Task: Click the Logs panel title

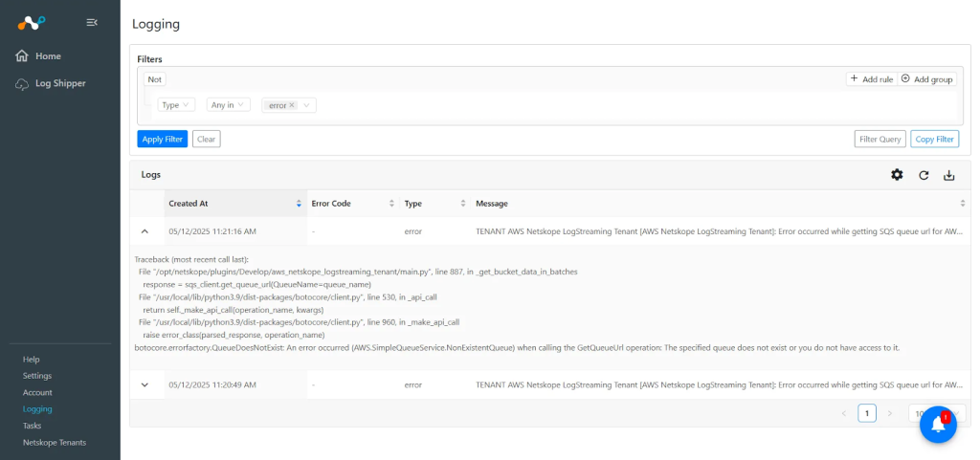Action: (150, 175)
